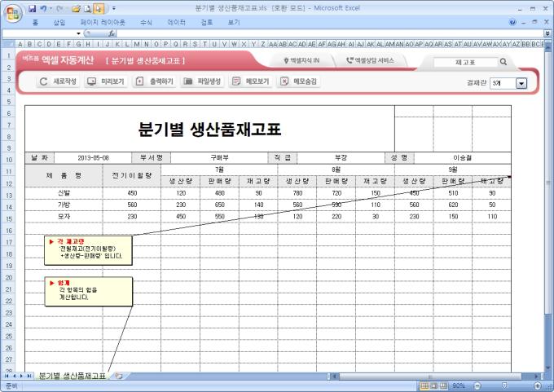
Task: Redo the last undone action
Action: (59, 8)
